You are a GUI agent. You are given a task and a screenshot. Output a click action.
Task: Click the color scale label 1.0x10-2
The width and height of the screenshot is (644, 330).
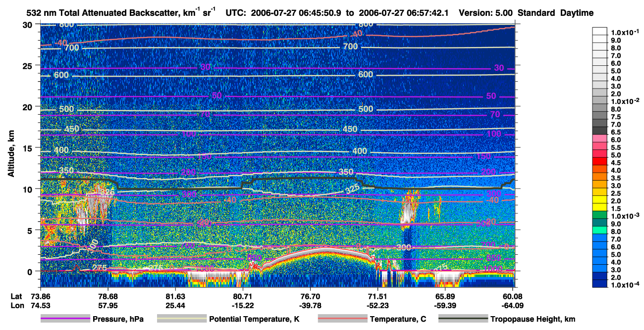[x=626, y=101]
